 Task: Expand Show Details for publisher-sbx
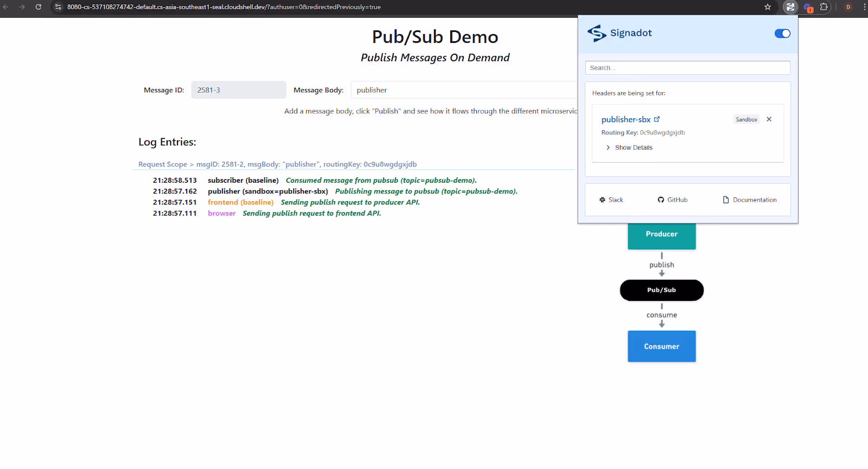click(x=629, y=147)
